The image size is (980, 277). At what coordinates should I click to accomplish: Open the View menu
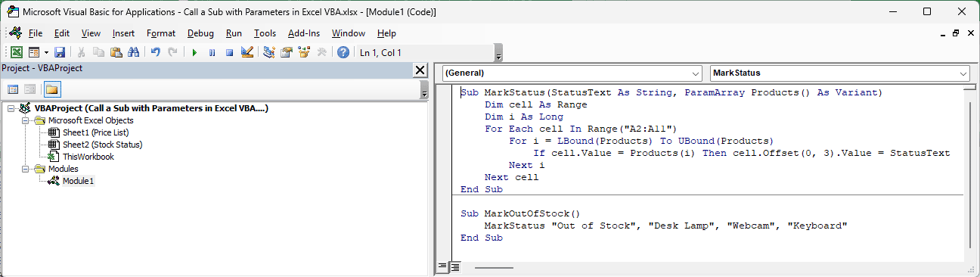pos(91,33)
